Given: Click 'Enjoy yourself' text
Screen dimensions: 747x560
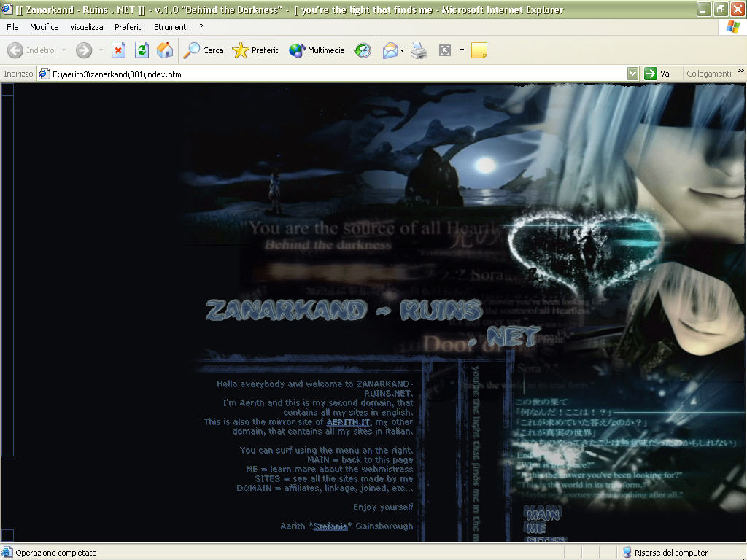Looking at the screenshot, I should click(x=383, y=507).
